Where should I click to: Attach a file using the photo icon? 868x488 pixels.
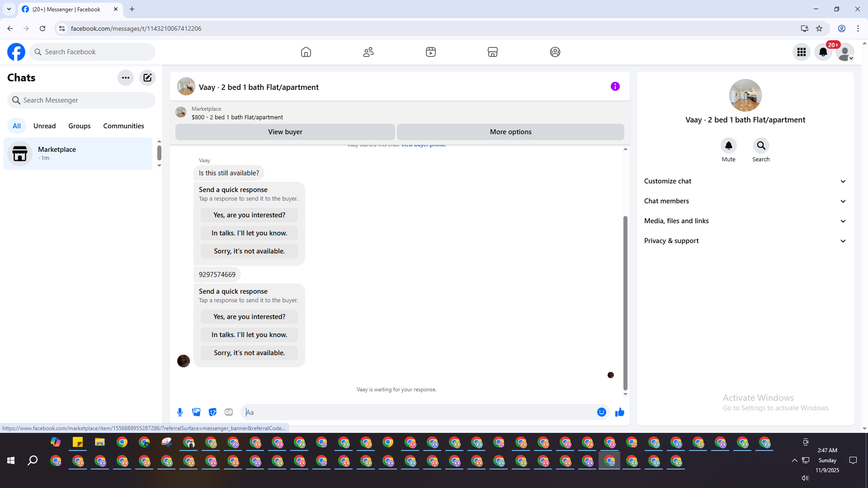(196, 412)
